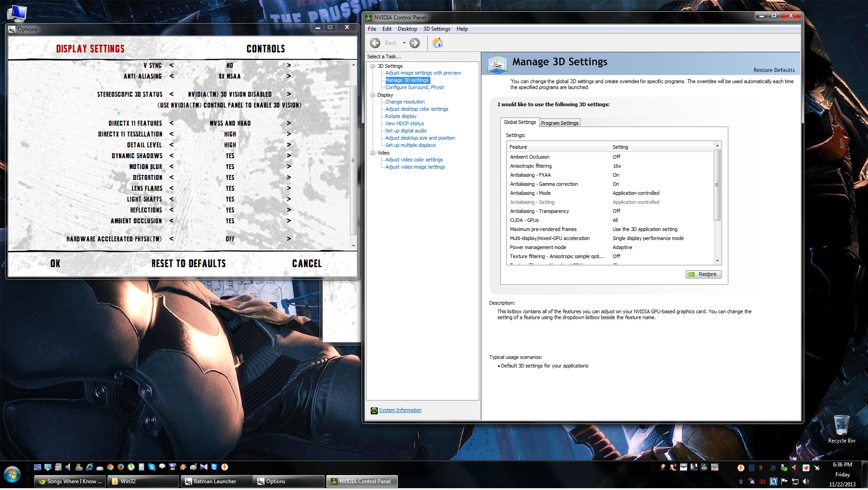Launch Internet Explorer from quick launch
The height and width of the screenshot is (490, 868).
coord(90,467)
